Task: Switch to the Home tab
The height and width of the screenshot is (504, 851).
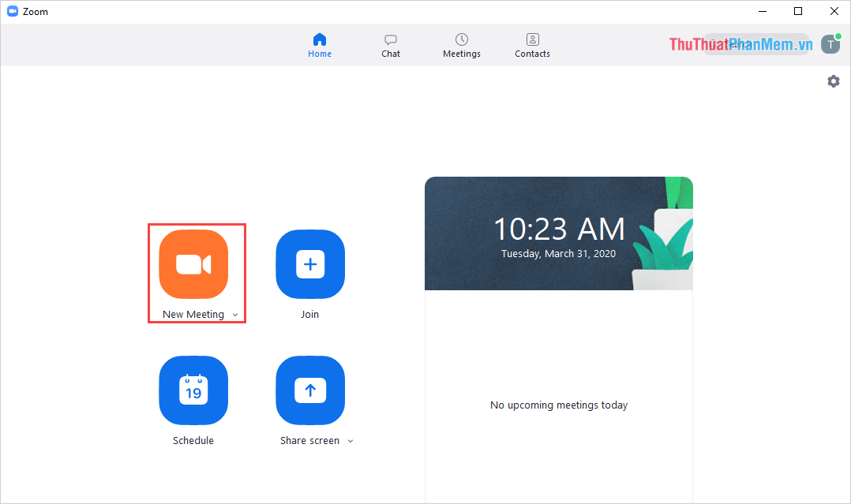Action: (x=320, y=44)
